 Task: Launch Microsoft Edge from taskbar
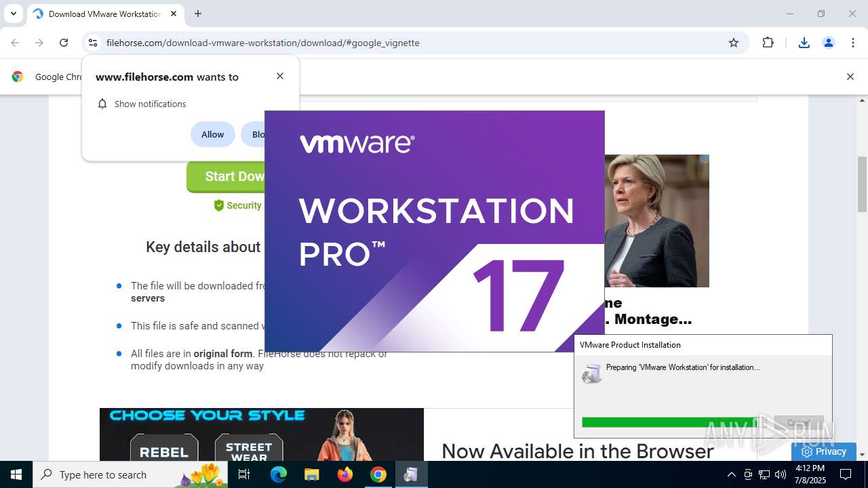click(279, 474)
